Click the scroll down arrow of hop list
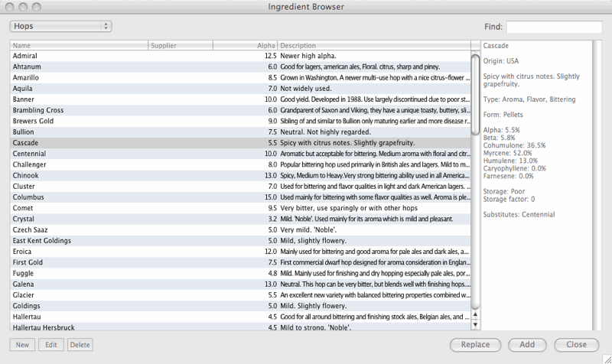 475,324
